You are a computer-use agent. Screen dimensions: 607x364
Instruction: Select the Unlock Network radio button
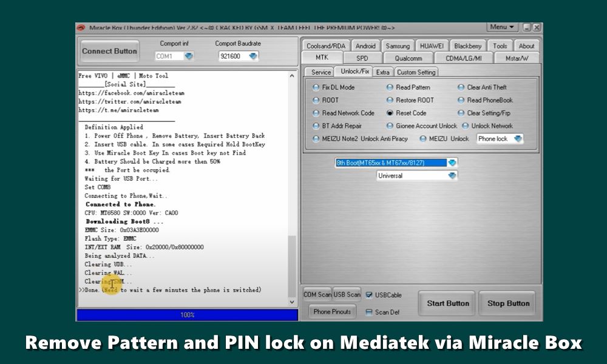(x=466, y=126)
